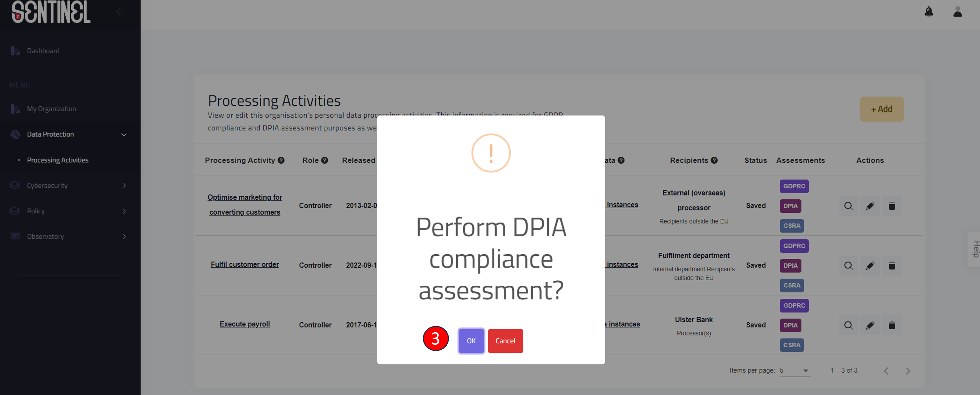Select 'Ulster Bank' recipient text
The image size is (980, 395).
[x=694, y=320]
